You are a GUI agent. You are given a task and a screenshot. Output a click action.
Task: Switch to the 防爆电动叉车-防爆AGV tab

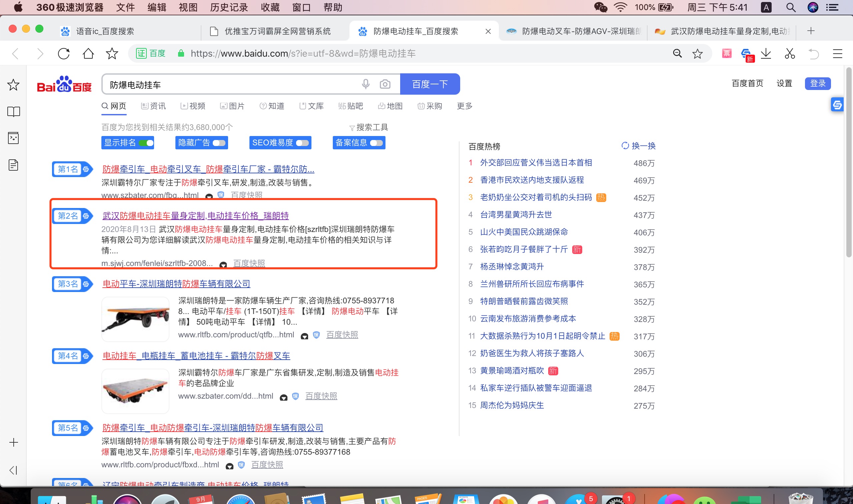[x=574, y=31]
